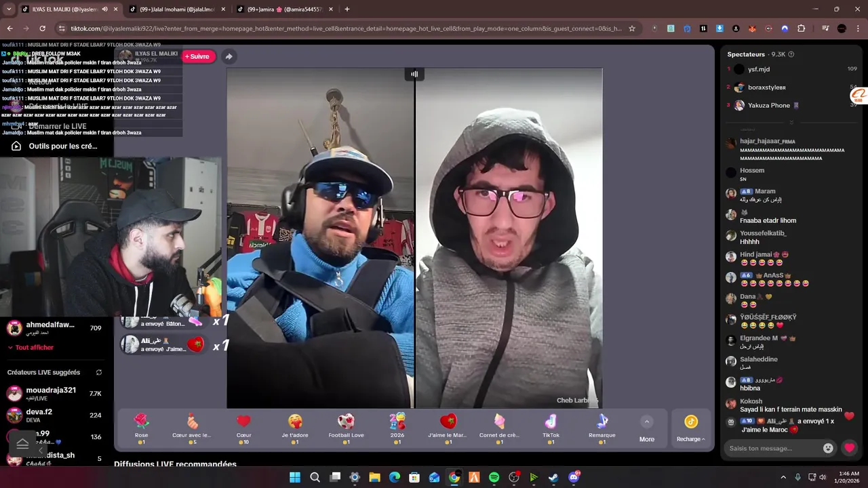Open Chrome three-dot menu
This screenshot has width=868, height=488.
(858, 28)
